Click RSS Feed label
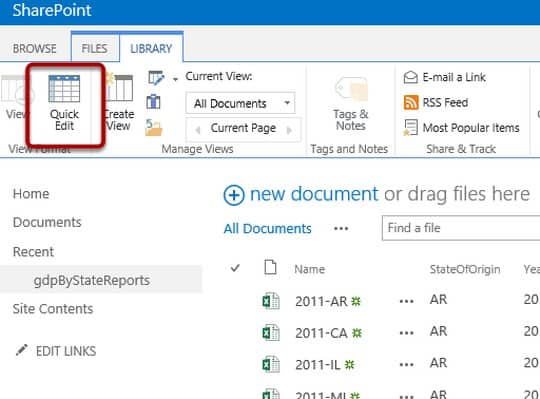 point(445,103)
